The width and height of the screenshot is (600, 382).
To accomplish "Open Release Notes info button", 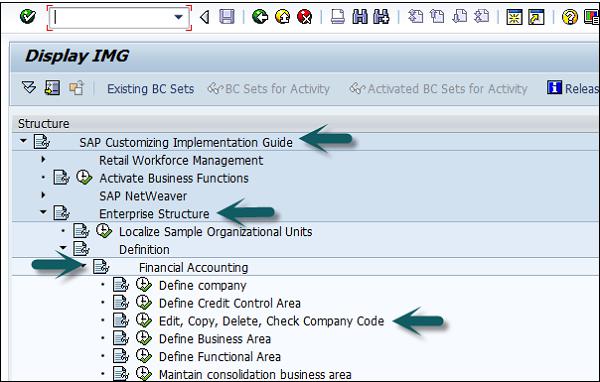I will 573,88.
